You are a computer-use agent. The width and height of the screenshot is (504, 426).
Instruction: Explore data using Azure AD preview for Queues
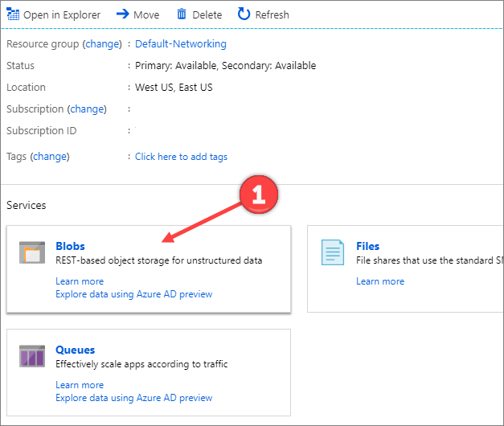(134, 398)
